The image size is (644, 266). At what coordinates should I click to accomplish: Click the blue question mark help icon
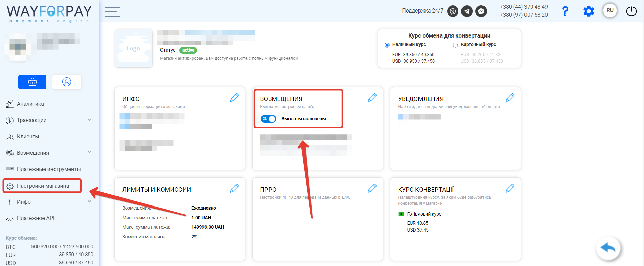pyautogui.click(x=565, y=11)
